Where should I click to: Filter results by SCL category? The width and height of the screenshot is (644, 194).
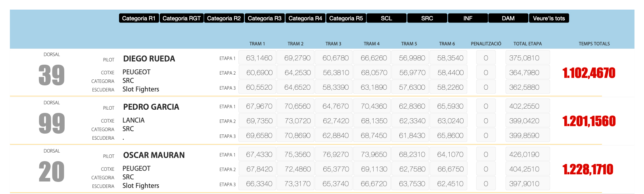(x=386, y=18)
